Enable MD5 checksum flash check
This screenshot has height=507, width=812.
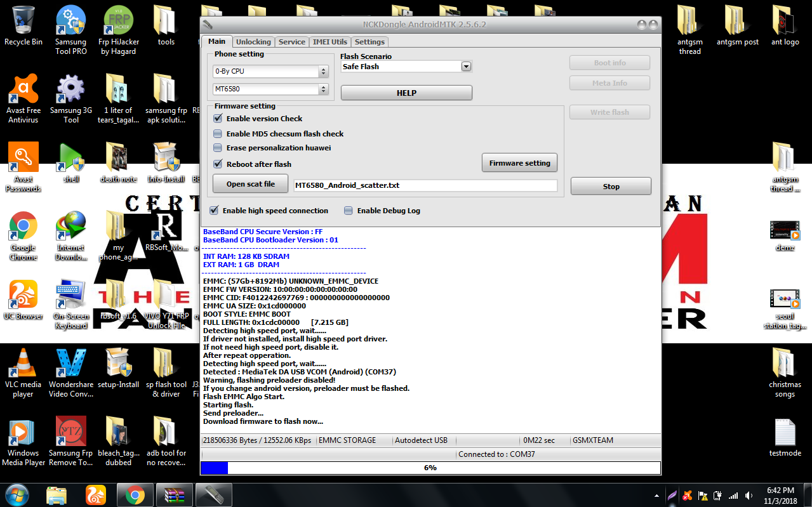(218, 134)
